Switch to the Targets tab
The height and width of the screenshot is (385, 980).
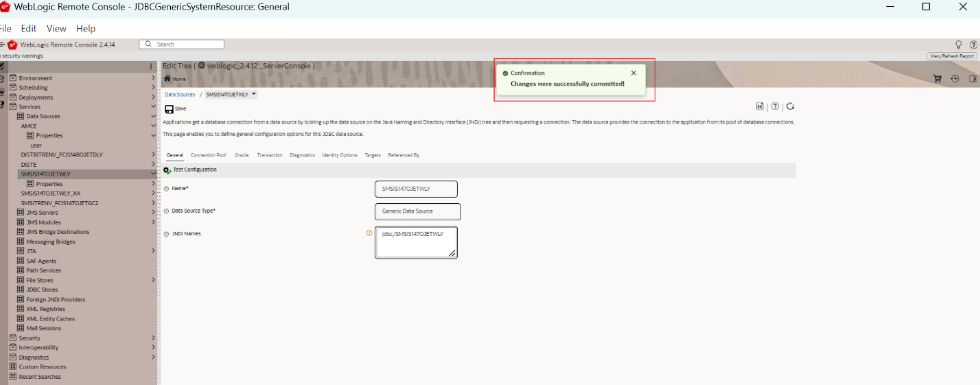(373, 155)
